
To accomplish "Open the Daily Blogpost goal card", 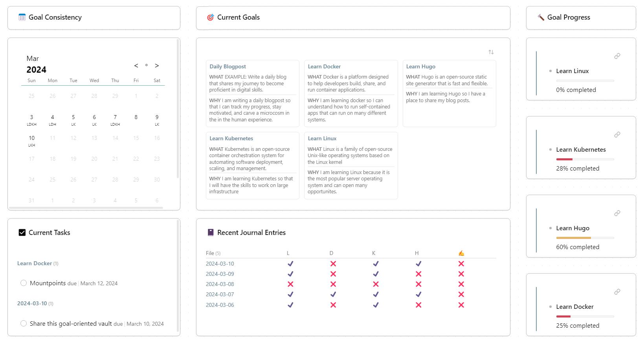I will pos(253,94).
